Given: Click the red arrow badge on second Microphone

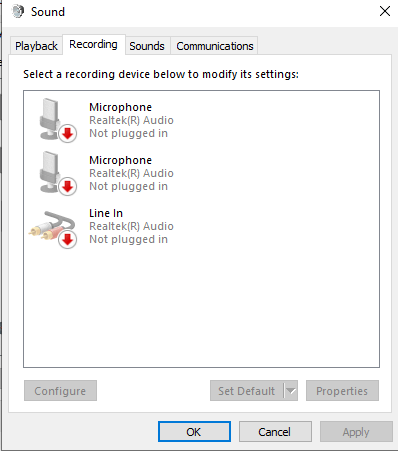Looking at the screenshot, I should [68, 187].
